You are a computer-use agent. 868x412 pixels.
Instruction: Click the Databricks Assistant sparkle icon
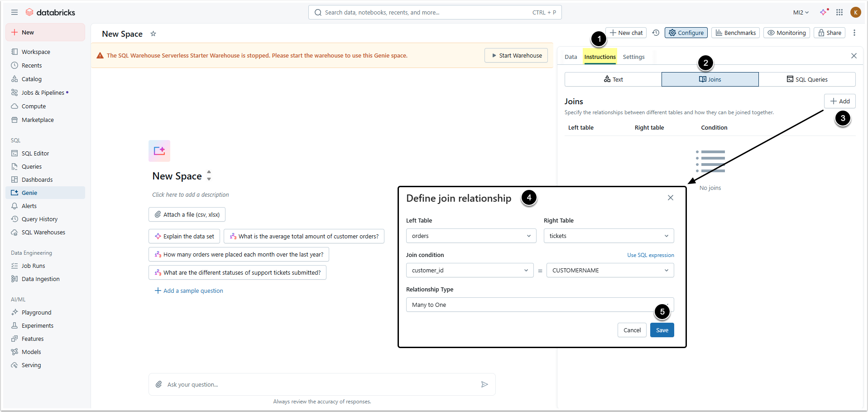824,12
